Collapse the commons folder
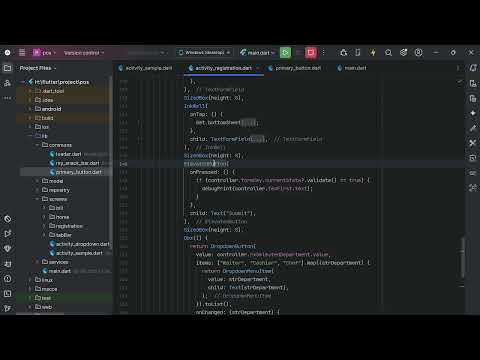This screenshot has width=480, height=360. click(x=37, y=145)
